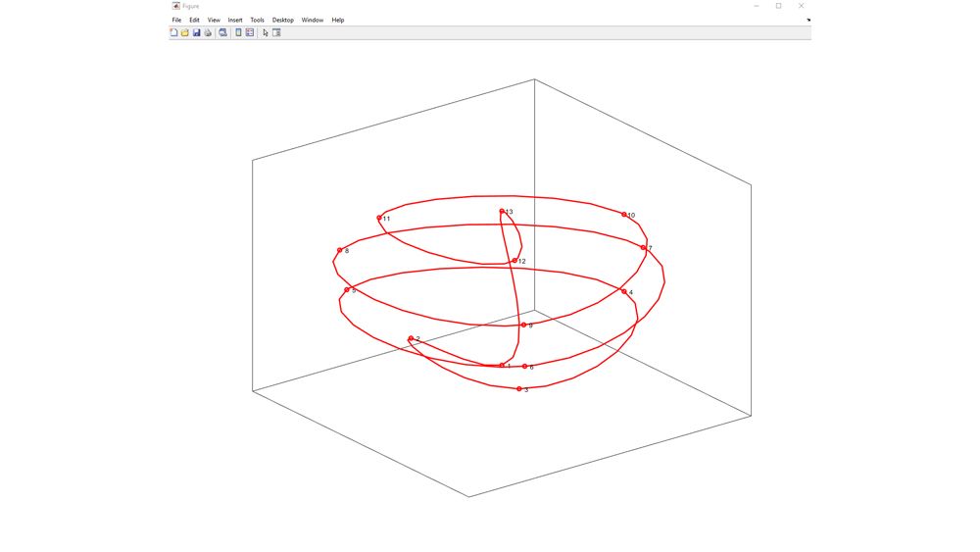Viewport: 980px width, 552px height.
Task: Save the figure using the floppy disk icon
Action: click(196, 32)
